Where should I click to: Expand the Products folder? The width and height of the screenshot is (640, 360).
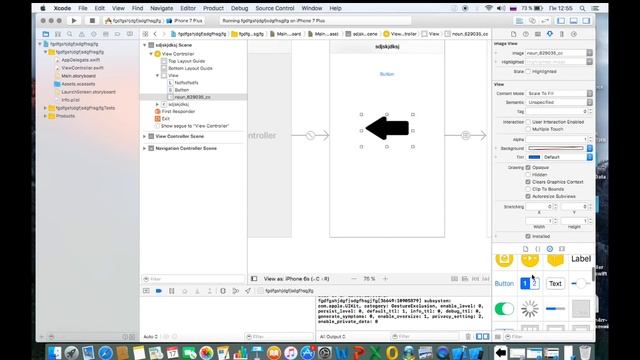tap(45, 116)
